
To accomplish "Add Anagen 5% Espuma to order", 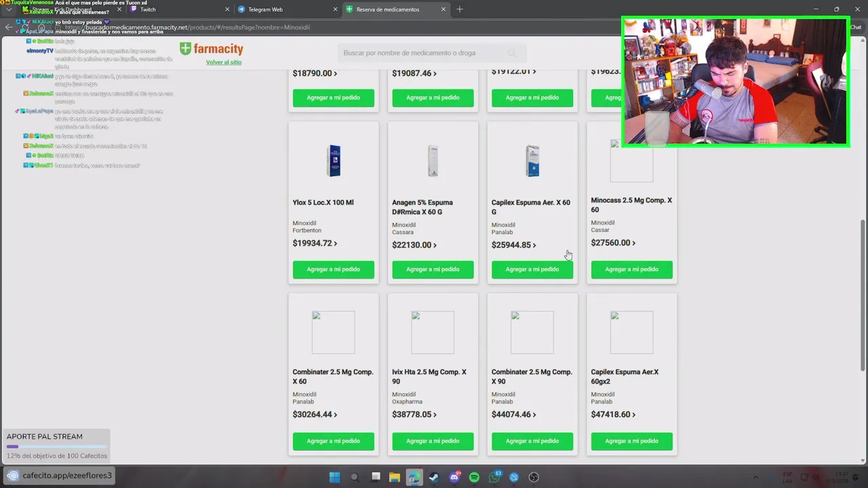I will [433, 269].
